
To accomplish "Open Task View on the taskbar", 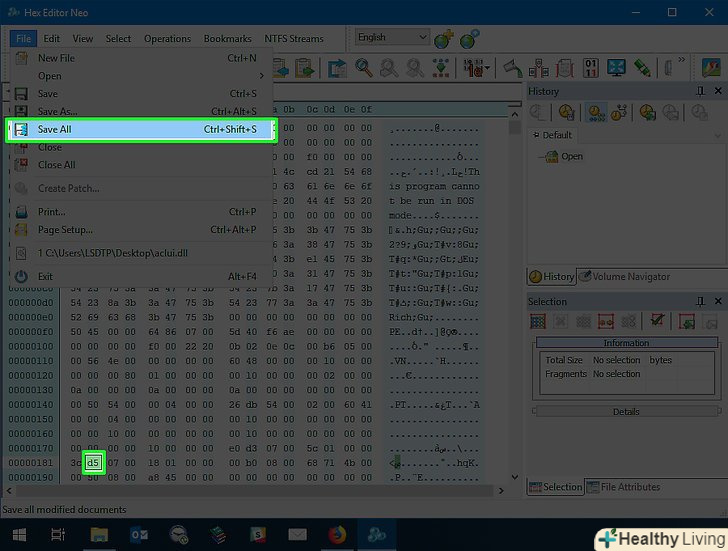I will [58, 535].
